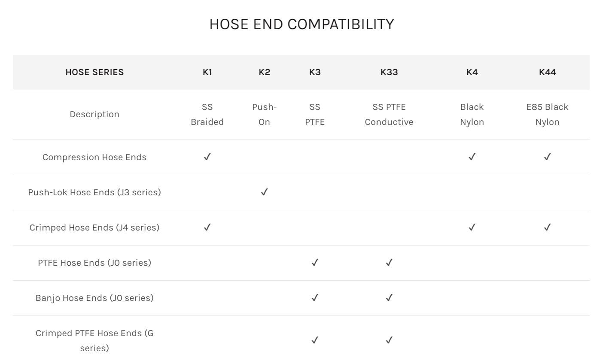The height and width of the screenshot is (364, 603).
Task: Click the K44 checkmark for Crimped J4 series
Action: click(547, 227)
